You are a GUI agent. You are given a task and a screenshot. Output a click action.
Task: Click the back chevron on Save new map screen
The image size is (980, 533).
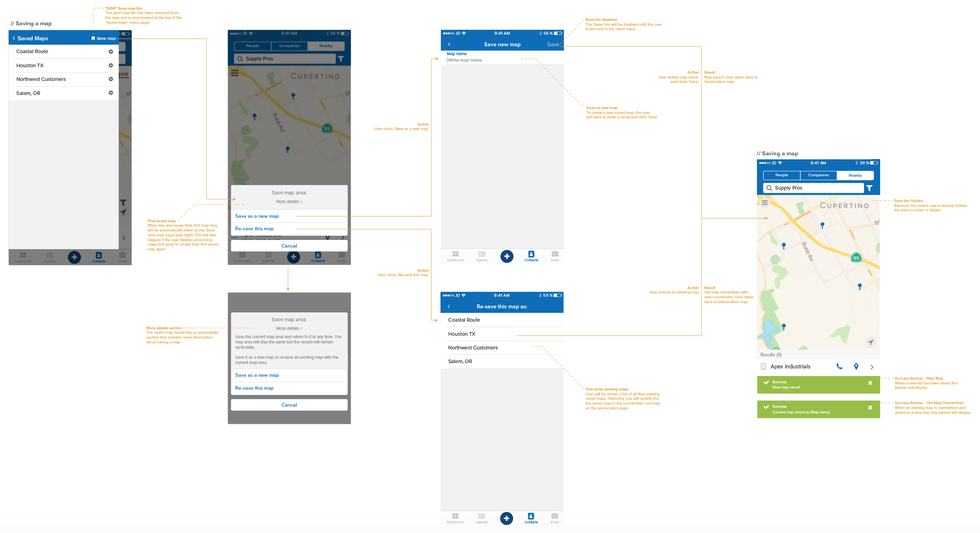(449, 44)
